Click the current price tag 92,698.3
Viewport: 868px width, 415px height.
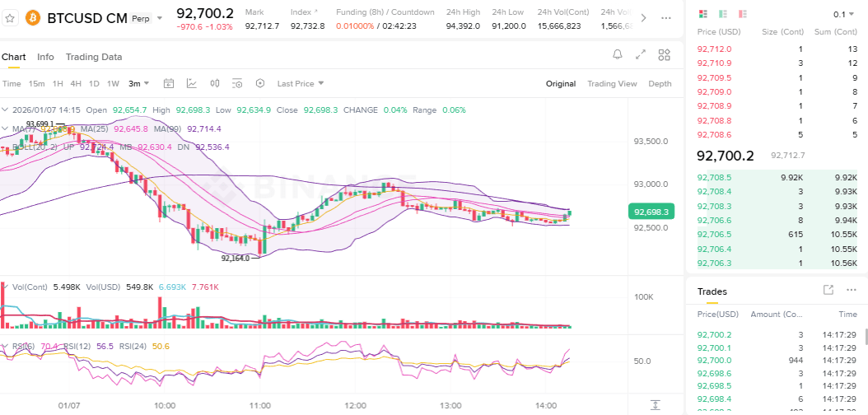click(x=651, y=212)
